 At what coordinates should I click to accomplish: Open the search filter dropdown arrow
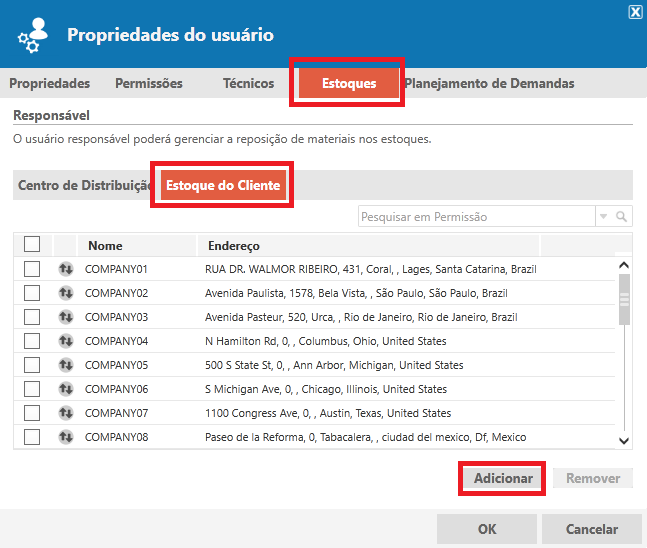point(603,216)
